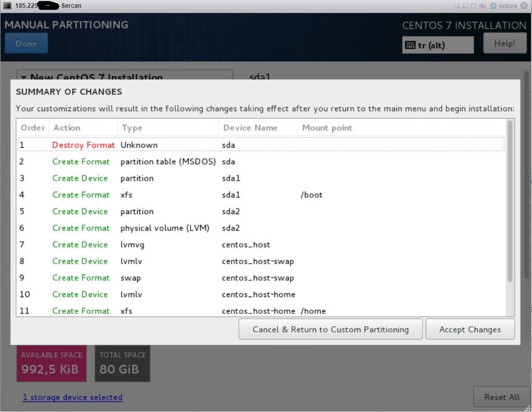Image resolution: width=532 pixels, height=412 pixels.
Task: Click first window-size icon in title bar
Action: (457, 6)
